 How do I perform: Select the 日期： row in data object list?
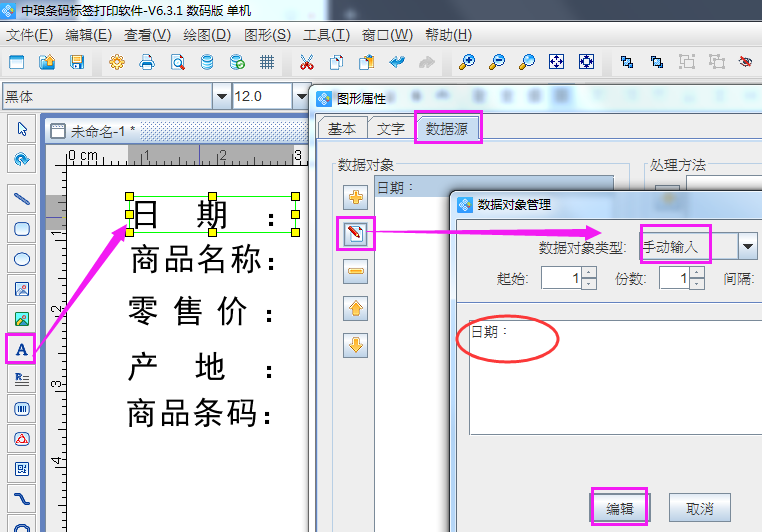(494, 188)
